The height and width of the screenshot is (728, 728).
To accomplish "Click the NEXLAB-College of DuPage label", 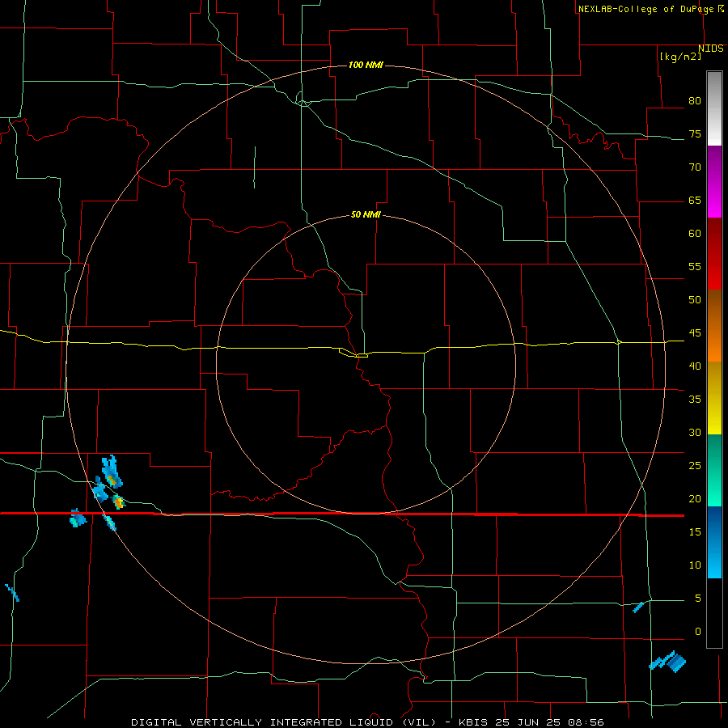I will [x=645, y=9].
